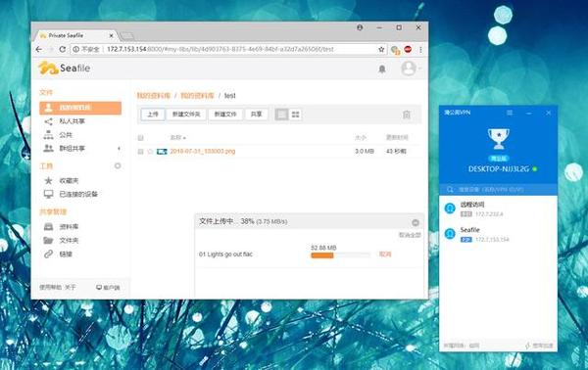588x370 pixels.
Task: Click the 上传 upload button
Action: 153,115
